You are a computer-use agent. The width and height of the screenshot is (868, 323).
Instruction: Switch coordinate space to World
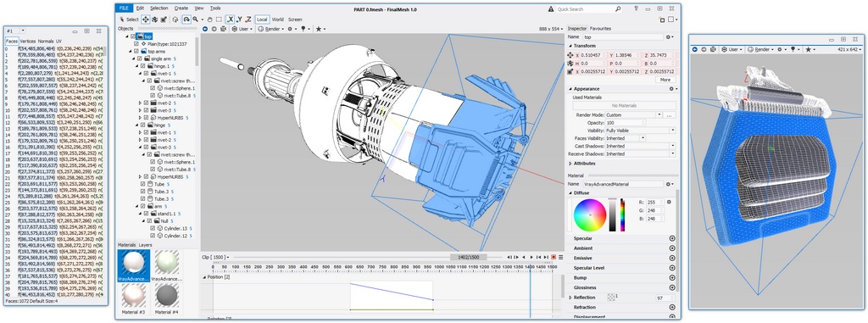pos(278,19)
